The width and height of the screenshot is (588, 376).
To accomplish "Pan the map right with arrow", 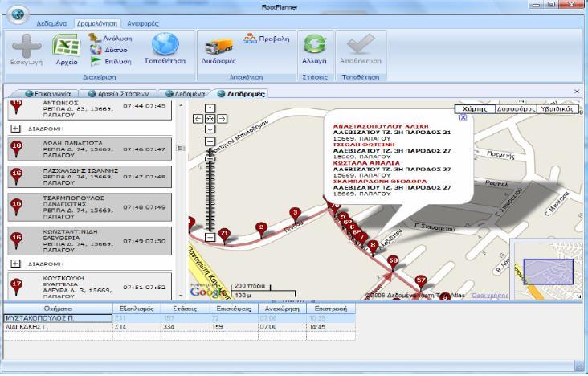I will pos(222,119).
